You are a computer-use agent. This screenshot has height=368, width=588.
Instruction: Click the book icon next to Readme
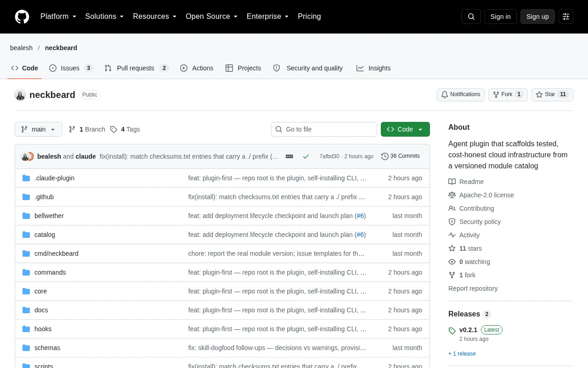click(x=452, y=182)
